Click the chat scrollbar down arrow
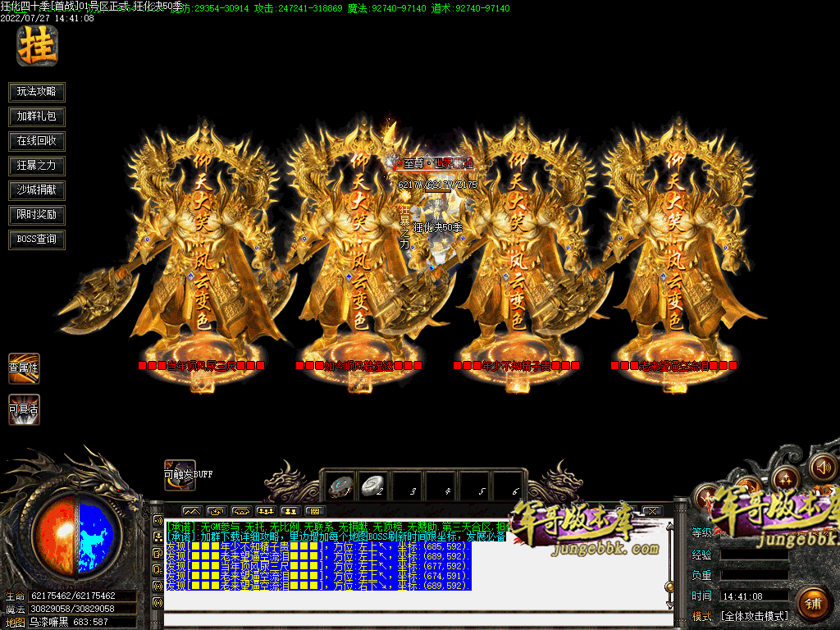This screenshot has height=630, width=840. point(669,605)
